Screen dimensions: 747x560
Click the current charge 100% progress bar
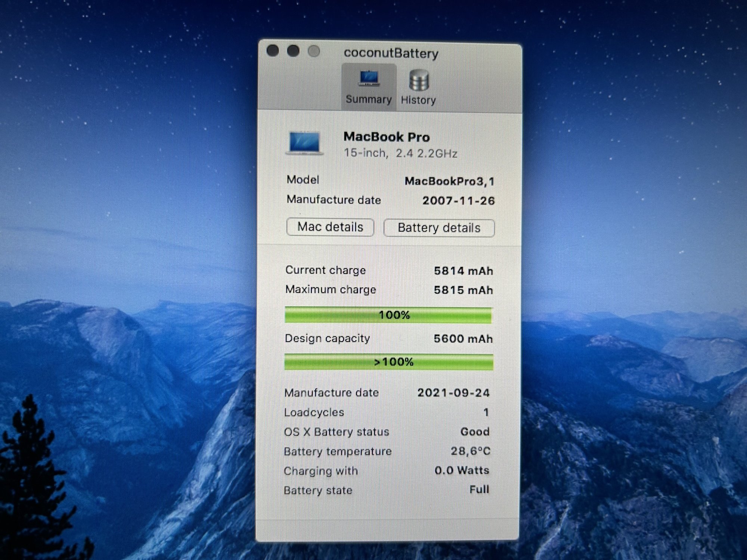pos(388,315)
